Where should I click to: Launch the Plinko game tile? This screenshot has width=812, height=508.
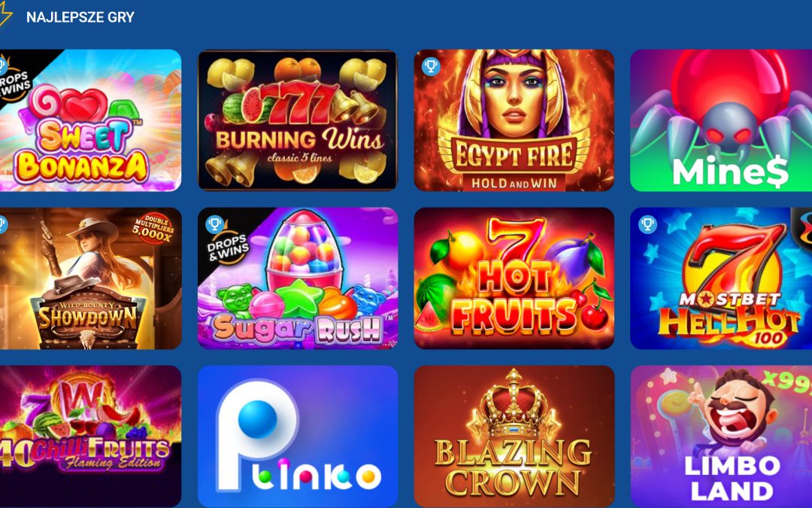[x=298, y=437]
